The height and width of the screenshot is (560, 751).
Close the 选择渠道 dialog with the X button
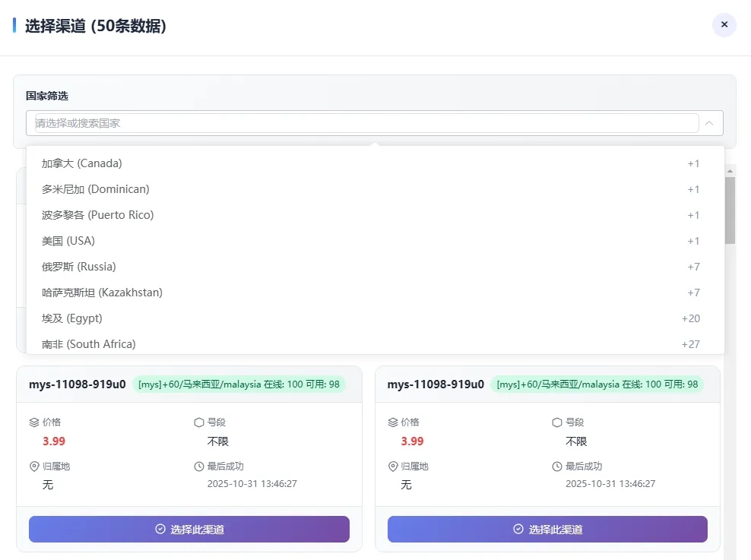724,25
